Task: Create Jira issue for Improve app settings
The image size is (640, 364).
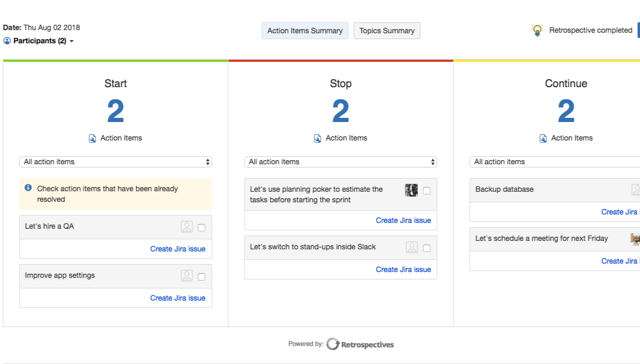Action: point(178,297)
